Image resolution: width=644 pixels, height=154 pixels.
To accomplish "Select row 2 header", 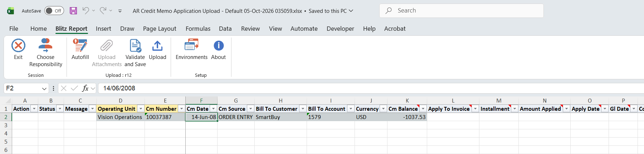I will (6, 117).
